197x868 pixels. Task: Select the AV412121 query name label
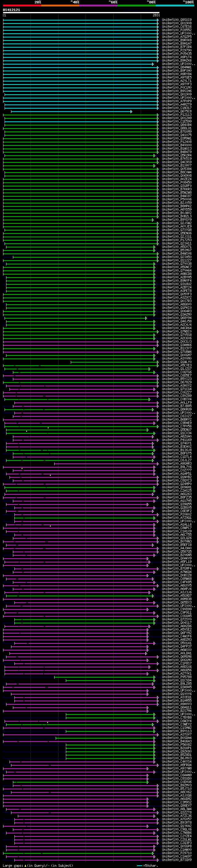tap(11, 10)
